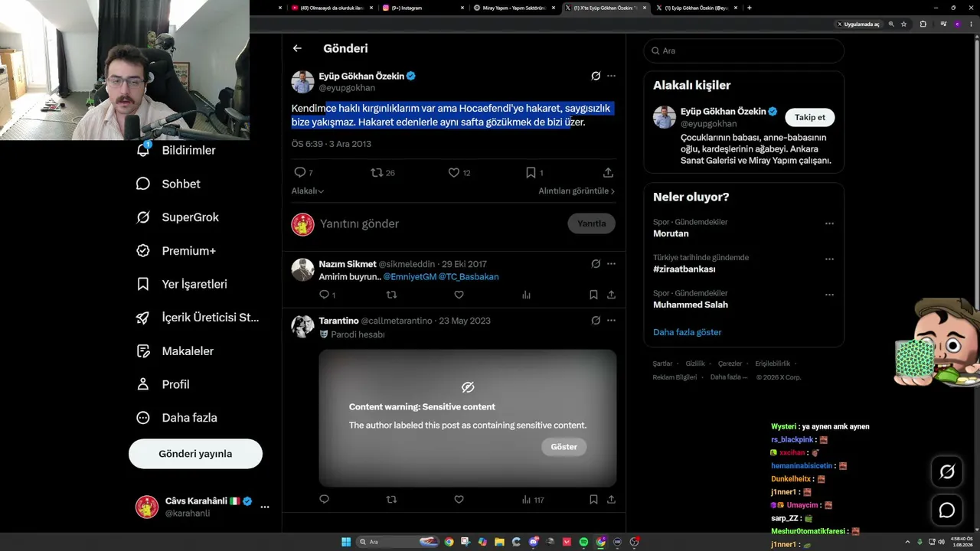The image size is (980, 551).
Task: Open SuperGrok in the sidebar
Action: pyautogui.click(x=178, y=217)
